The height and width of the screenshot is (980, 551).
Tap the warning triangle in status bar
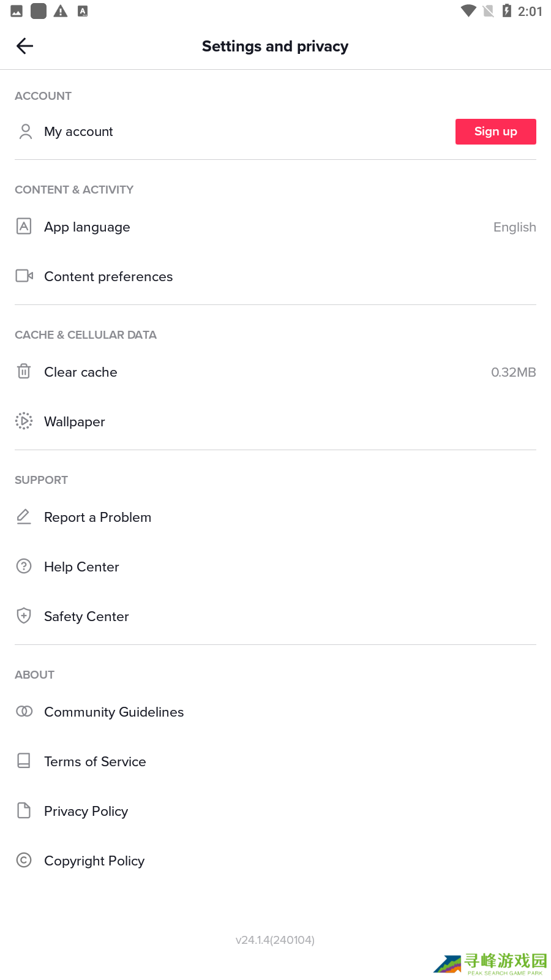tap(61, 11)
